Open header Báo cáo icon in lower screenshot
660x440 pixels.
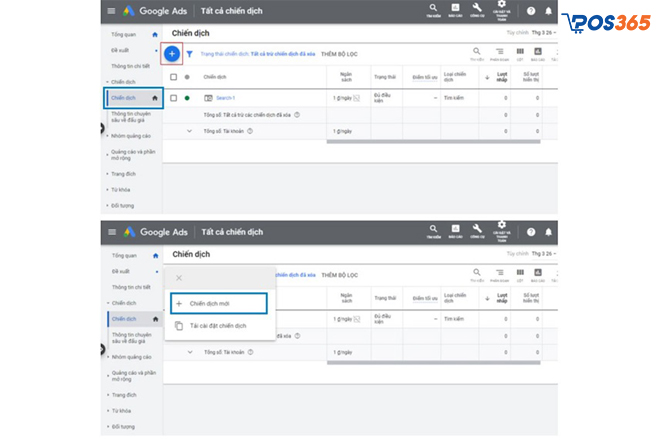pos(455,231)
